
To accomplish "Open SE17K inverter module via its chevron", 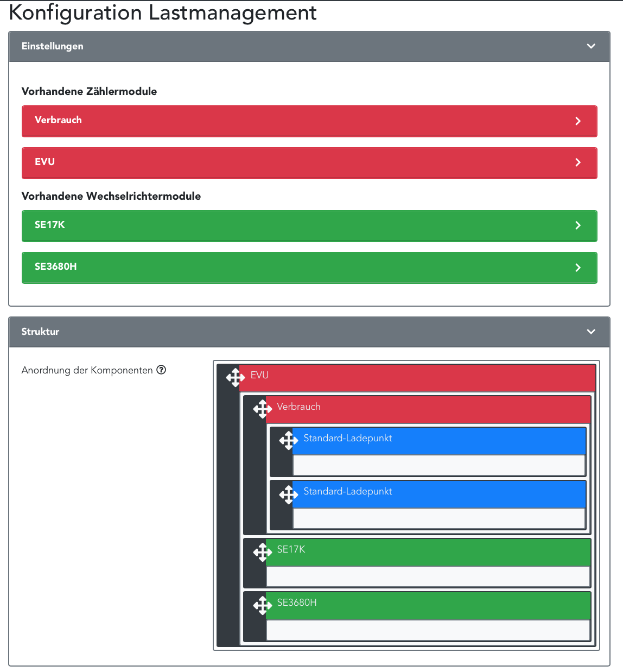I will click(x=578, y=225).
